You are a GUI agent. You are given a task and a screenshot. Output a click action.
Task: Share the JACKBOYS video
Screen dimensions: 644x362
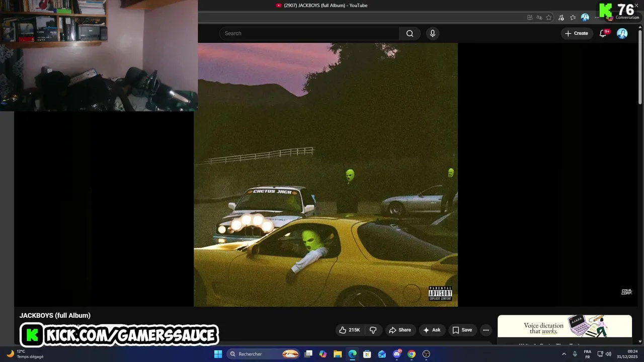click(x=400, y=330)
